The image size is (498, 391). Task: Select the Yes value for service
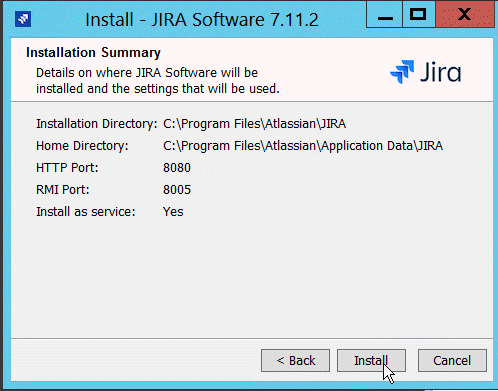(173, 212)
